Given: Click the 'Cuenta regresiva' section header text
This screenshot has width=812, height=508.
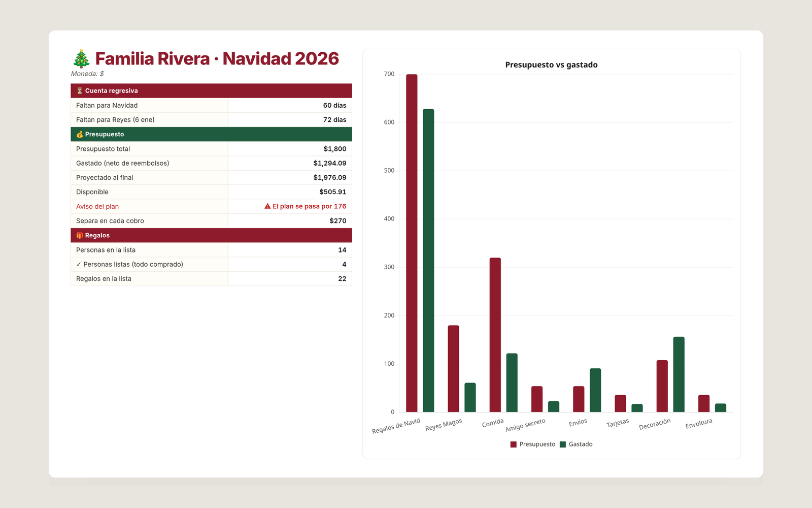Looking at the screenshot, I should point(112,91).
